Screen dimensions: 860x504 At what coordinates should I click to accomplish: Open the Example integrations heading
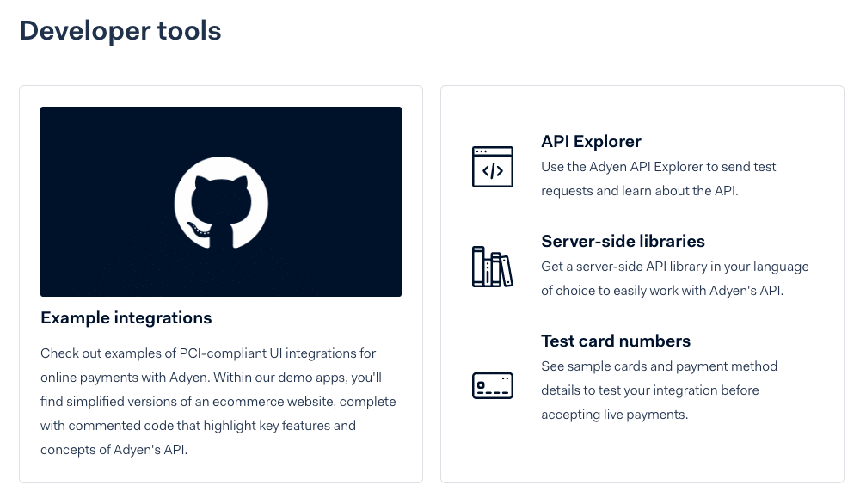pyautogui.click(x=126, y=318)
